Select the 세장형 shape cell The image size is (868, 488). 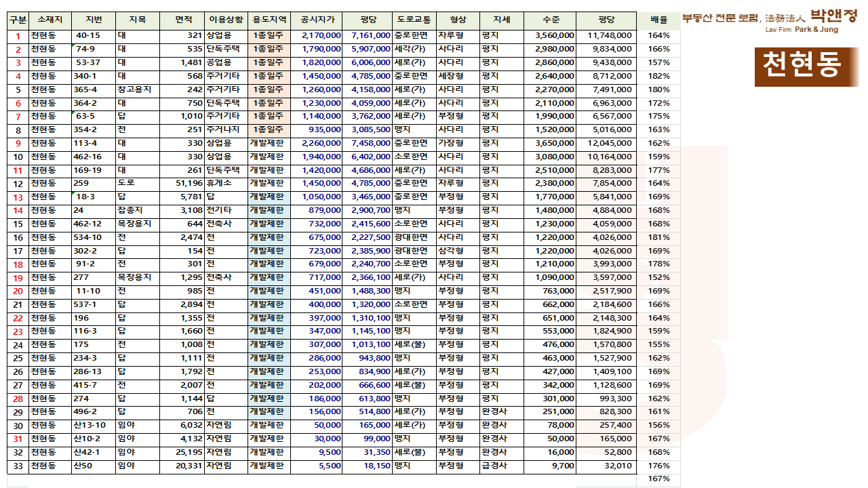point(458,76)
